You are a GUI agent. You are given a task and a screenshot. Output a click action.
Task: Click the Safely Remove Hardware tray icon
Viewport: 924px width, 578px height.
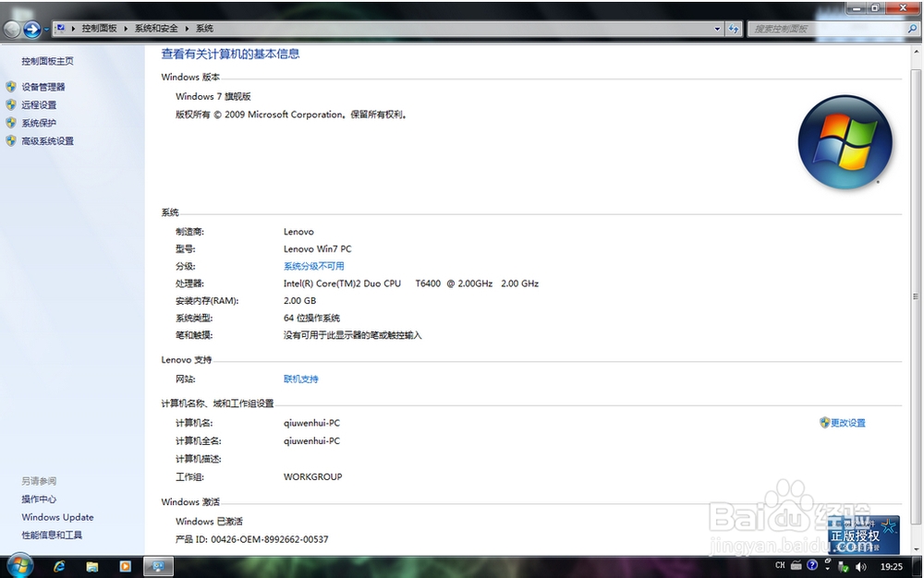[844, 567]
